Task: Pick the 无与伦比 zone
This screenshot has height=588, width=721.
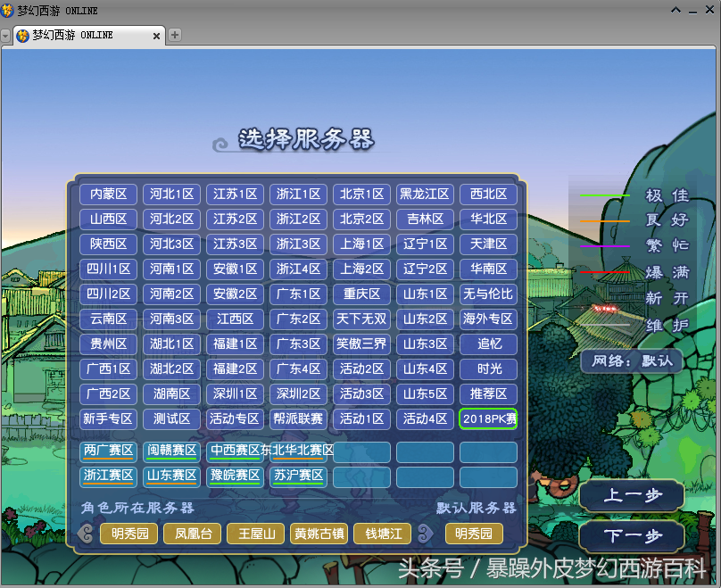Action: coord(488,294)
